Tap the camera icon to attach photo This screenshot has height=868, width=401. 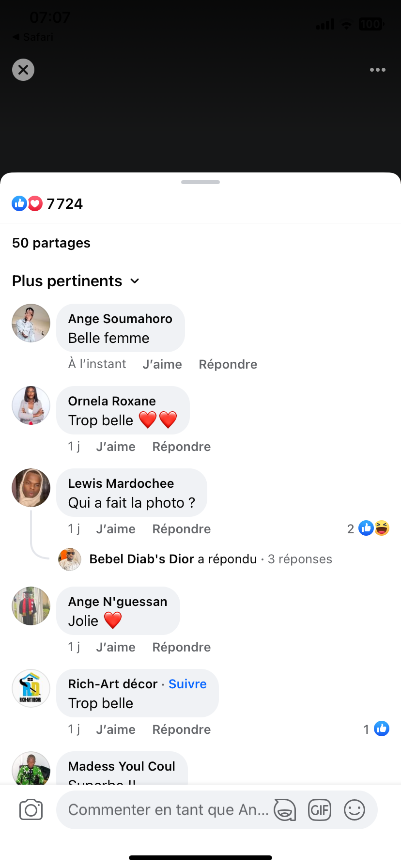click(31, 809)
